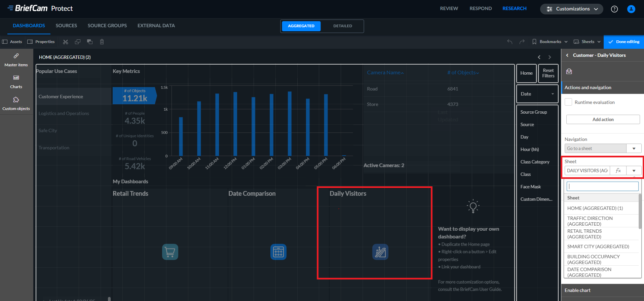Click the Source Group filter
Image resolution: width=644 pixels, height=301 pixels.
tap(534, 112)
